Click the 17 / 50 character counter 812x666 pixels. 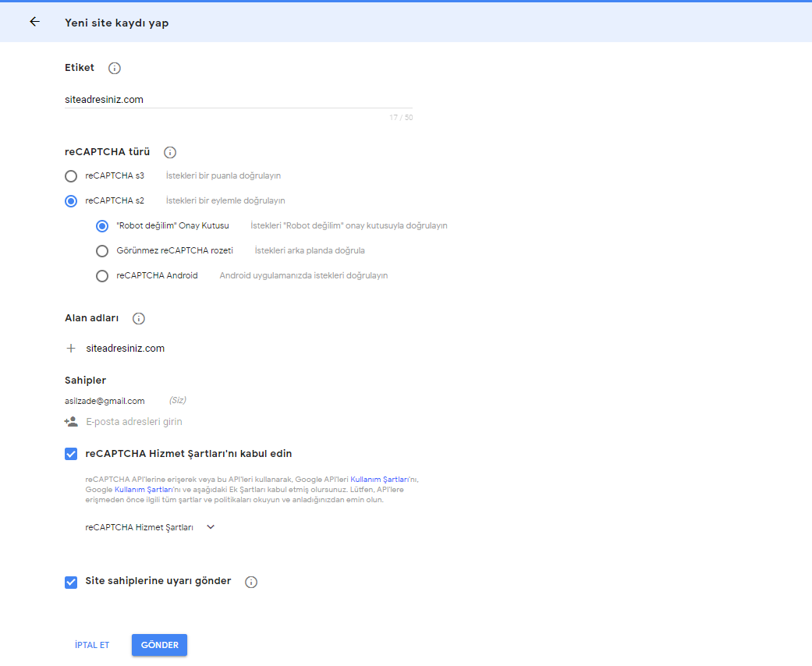click(401, 118)
